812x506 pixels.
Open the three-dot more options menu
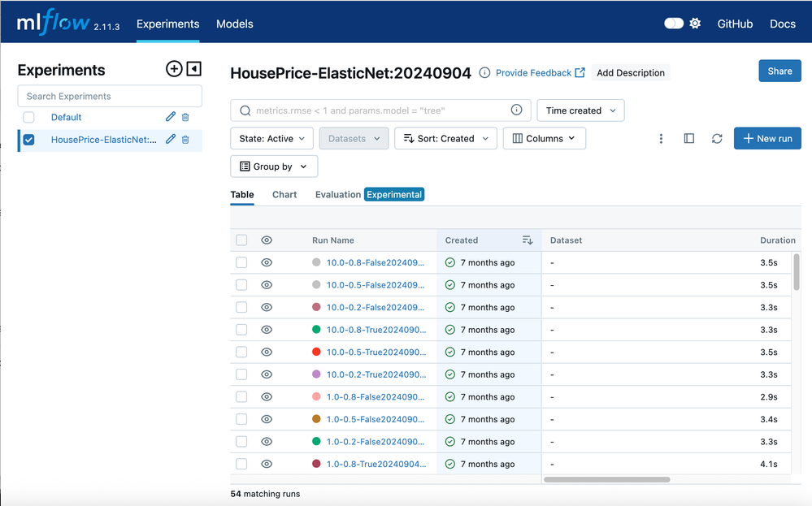661,139
